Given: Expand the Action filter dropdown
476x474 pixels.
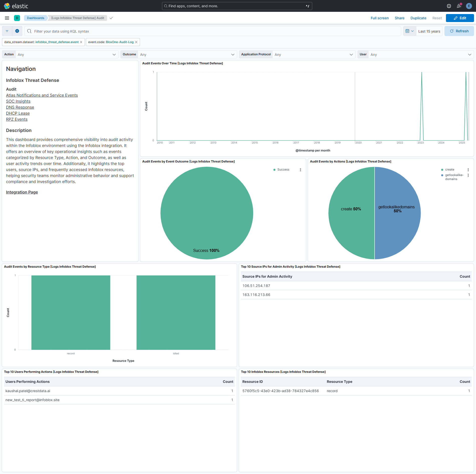Looking at the screenshot, I should click(67, 54).
